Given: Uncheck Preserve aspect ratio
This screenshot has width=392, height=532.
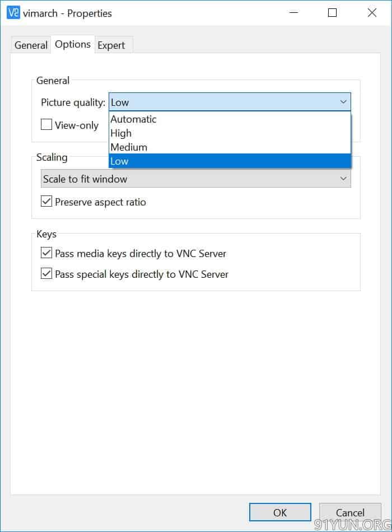Looking at the screenshot, I should [x=46, y=202].
